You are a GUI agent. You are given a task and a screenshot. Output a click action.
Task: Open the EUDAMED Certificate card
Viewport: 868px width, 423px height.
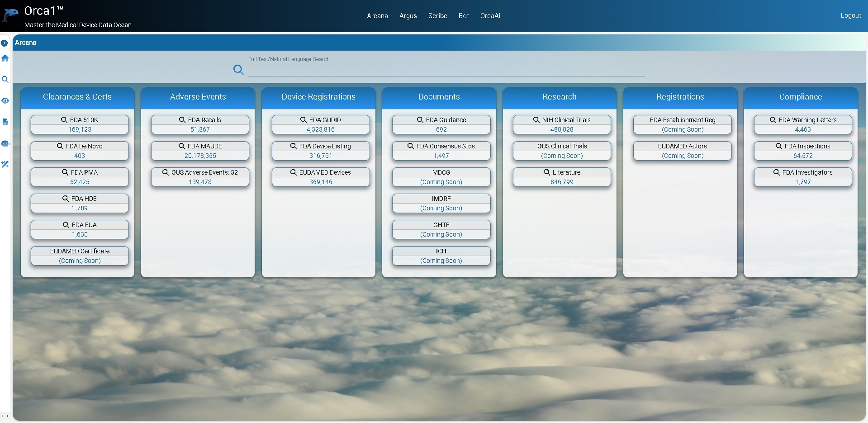(80, 256)
